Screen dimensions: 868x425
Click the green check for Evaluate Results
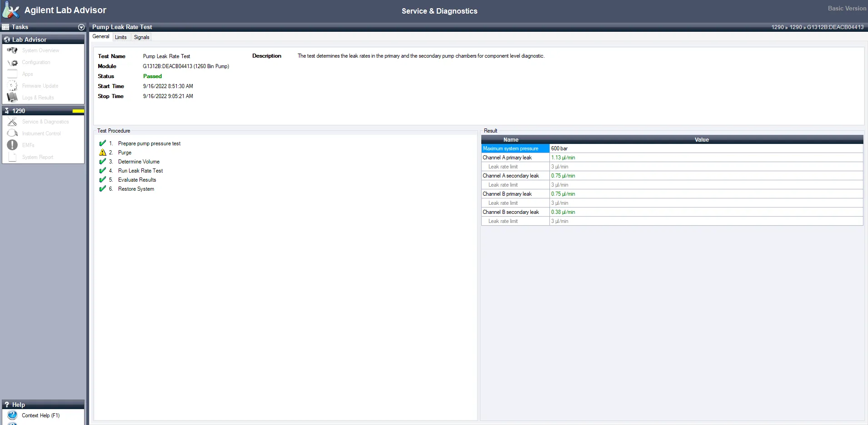pyautogui.click(x=103, y=179)
